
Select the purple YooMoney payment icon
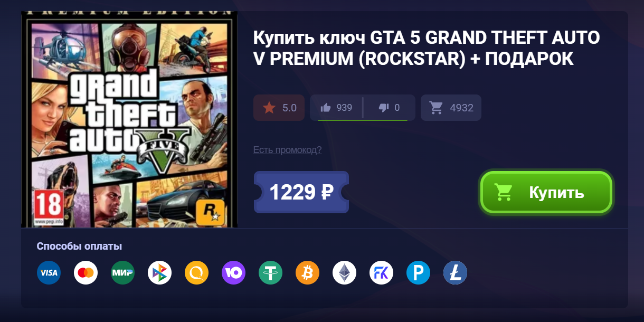233,273
